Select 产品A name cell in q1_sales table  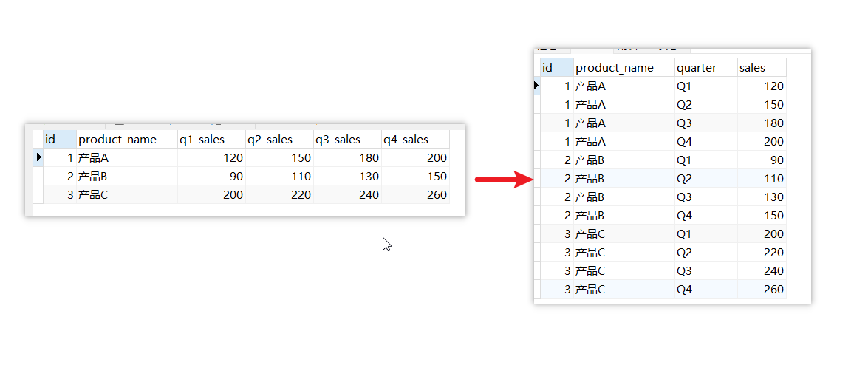[x=127, y=158]
